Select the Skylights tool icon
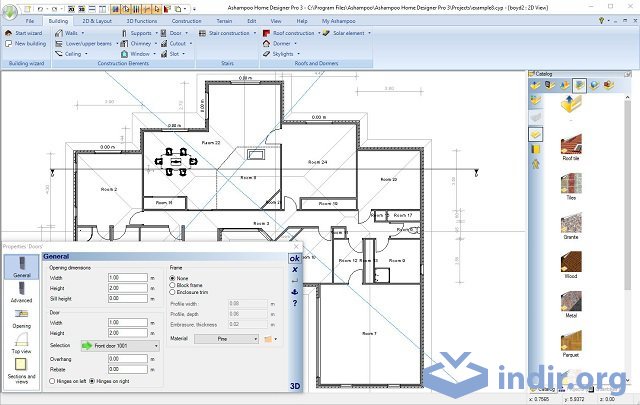 267,53
